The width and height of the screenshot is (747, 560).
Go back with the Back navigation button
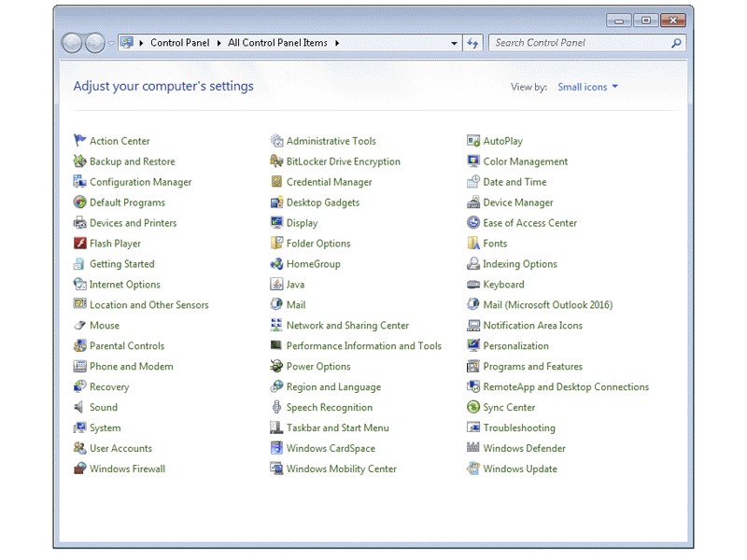[x=73, y=43]
